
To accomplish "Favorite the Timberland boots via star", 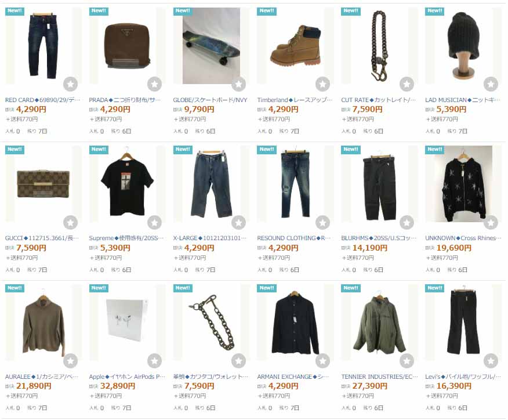I will (x=322, y=84).
